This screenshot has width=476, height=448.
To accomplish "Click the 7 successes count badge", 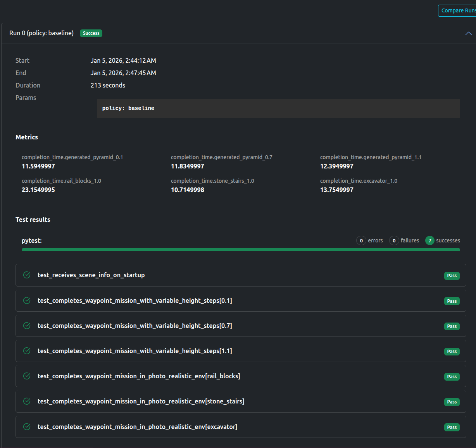I will pos(429,240).
